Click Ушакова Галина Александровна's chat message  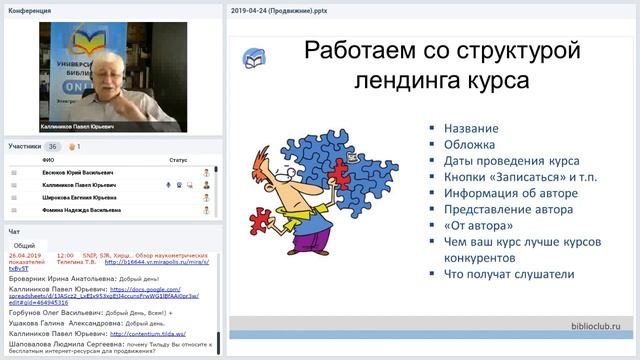(87, 323)
